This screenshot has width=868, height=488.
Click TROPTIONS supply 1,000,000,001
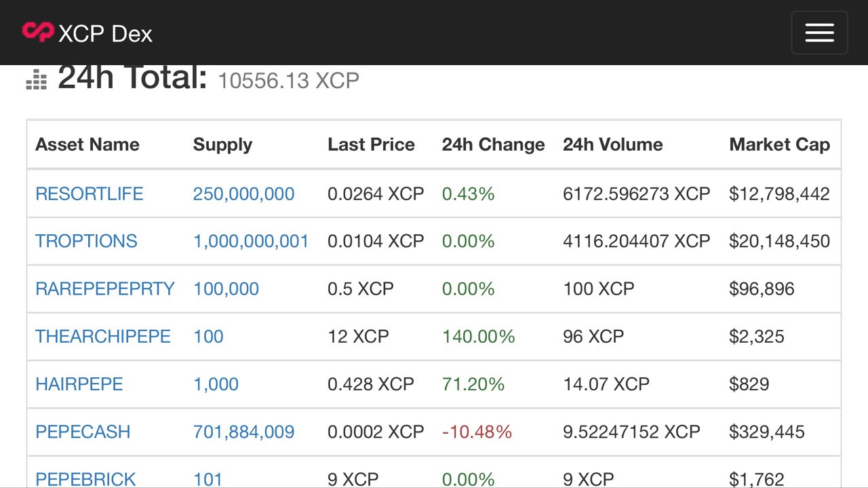pyautogui.click(x=251, y=241)
